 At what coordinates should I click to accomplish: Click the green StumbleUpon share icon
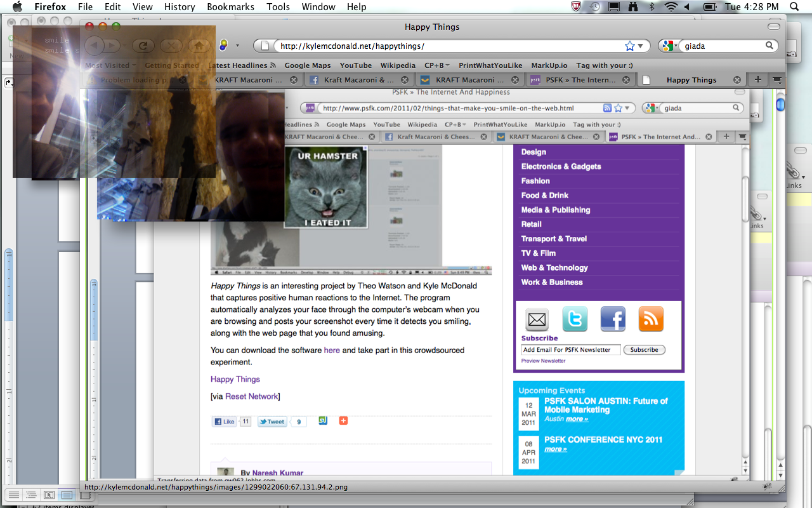point(323,420)
